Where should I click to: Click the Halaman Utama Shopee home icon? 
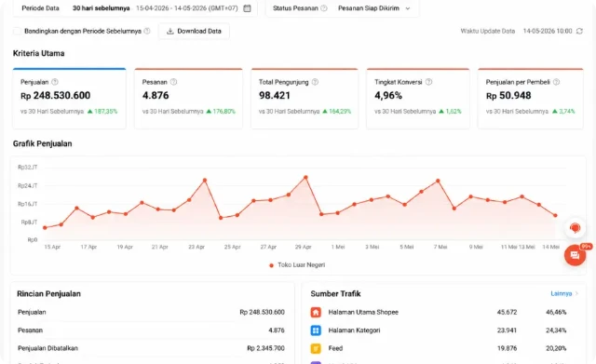pyautogui.click(x=316, y=312)
